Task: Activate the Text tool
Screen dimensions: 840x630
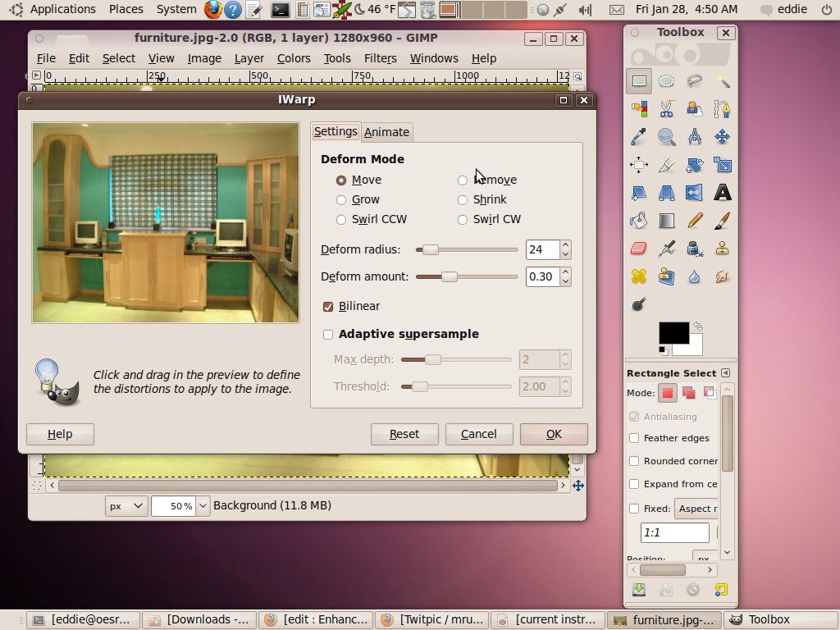Action: (x=722, y=192)
